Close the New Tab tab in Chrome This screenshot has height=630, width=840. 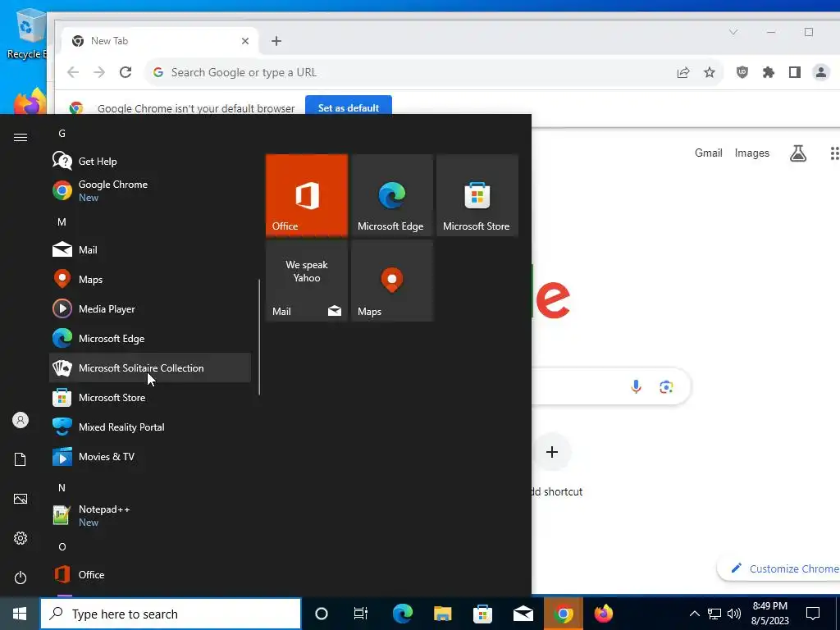pos(244,41)
